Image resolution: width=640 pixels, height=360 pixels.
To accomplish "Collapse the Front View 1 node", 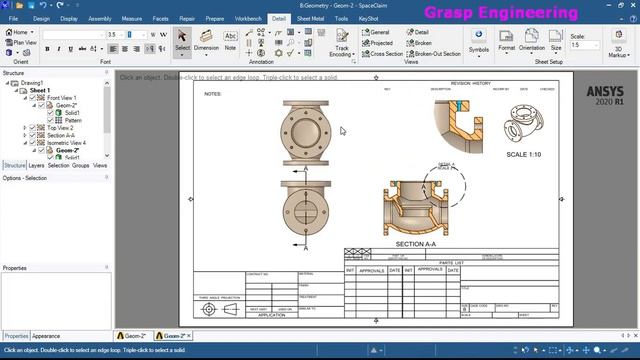I will pos(25,98).
